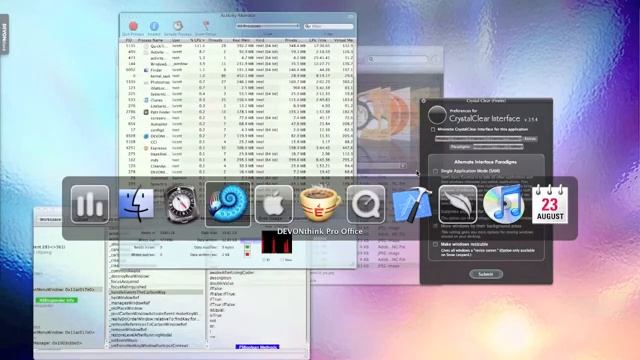Viewport: 640px width, 360px height.
Task: Enable Single Application Mode (SAM)
Action: 436,171
